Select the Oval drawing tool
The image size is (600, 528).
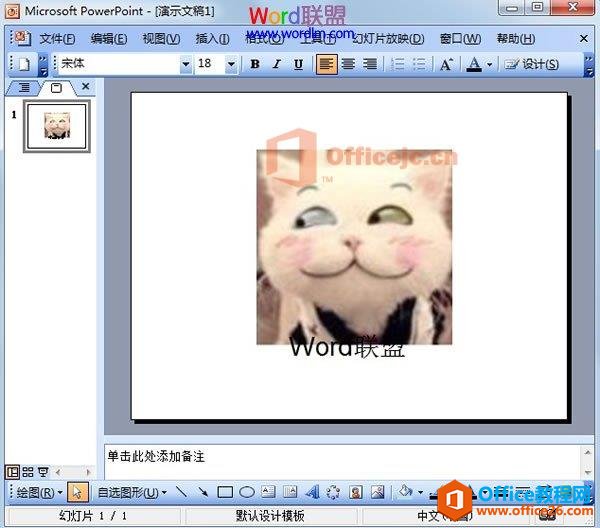point(246,492)
